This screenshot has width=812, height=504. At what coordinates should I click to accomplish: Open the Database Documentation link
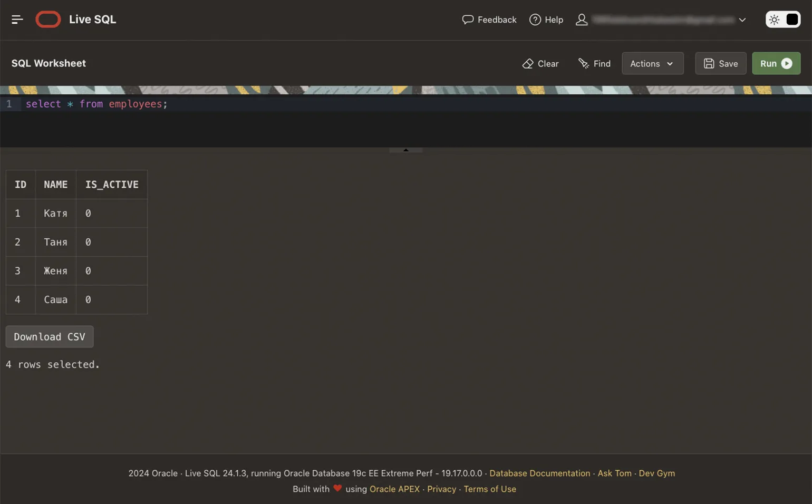[539, 473]
